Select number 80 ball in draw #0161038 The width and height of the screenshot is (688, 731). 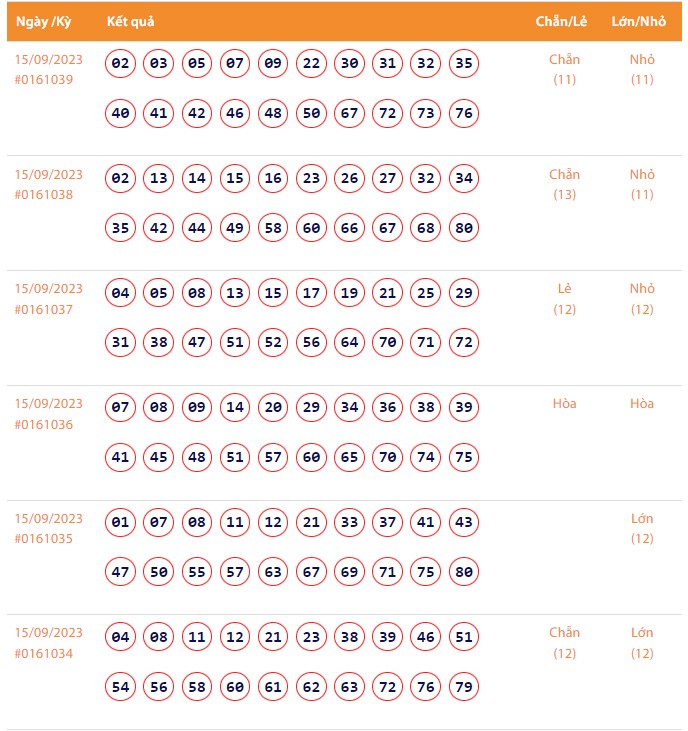pos(464,228)
